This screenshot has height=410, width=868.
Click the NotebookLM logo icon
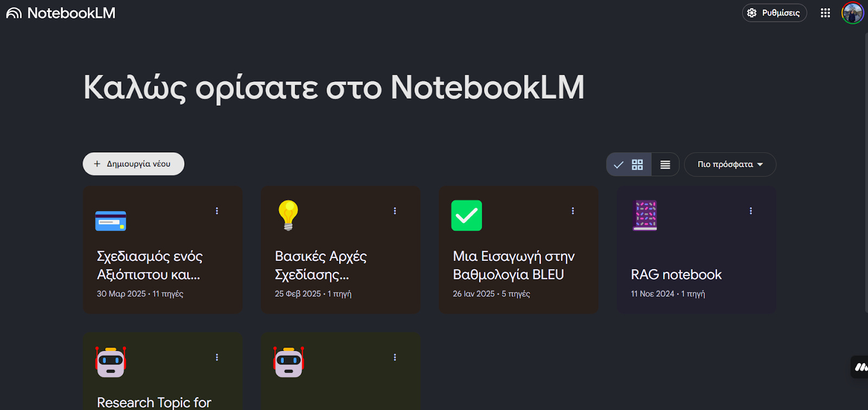(x=14, y=13)
